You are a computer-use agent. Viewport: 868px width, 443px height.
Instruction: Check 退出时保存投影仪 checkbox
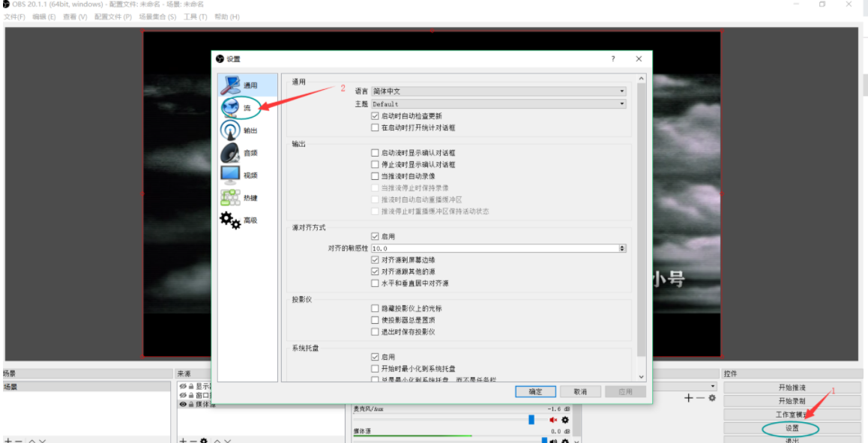(376, 332)
